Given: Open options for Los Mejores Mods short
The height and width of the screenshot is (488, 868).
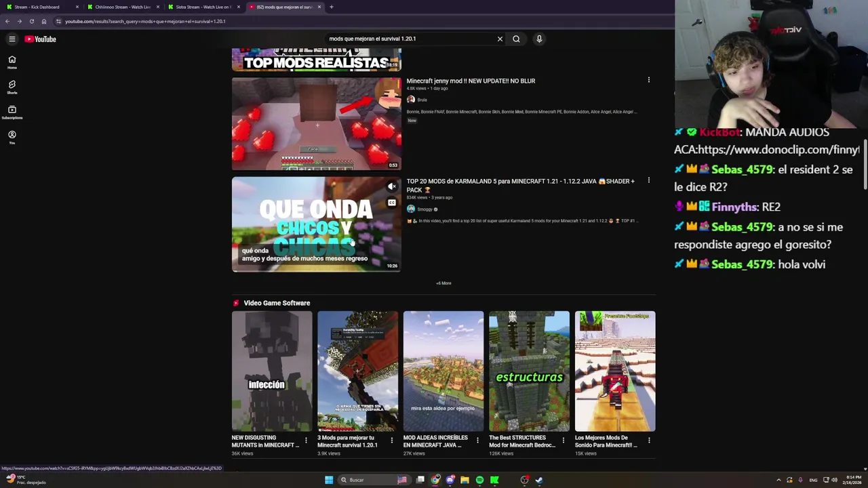Looking at the screenshot, I should point(649,441).
